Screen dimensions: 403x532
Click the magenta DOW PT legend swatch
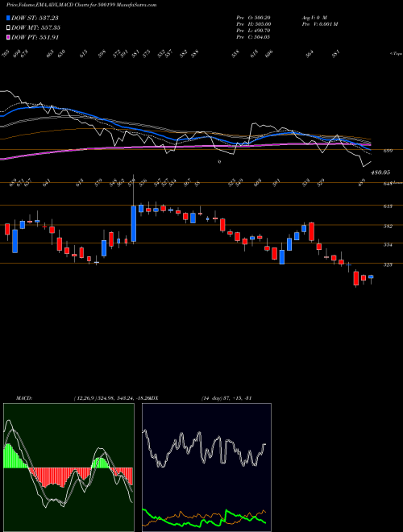[8, 37]
